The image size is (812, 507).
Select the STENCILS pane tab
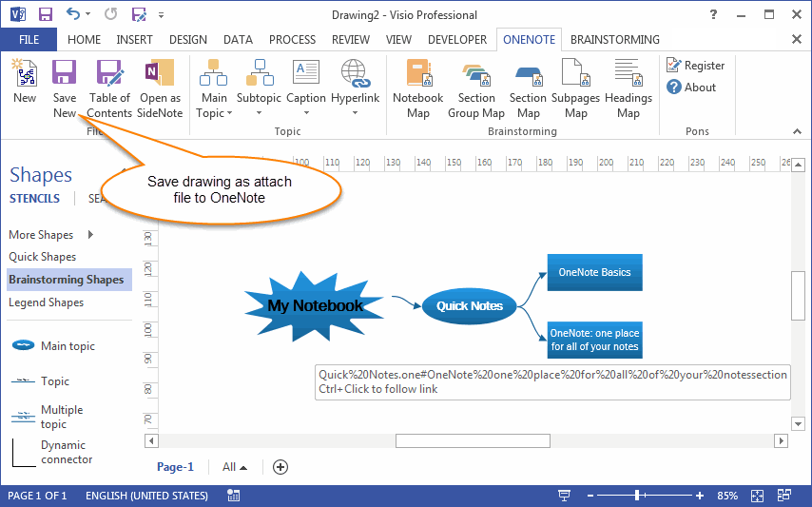point(34,199)
